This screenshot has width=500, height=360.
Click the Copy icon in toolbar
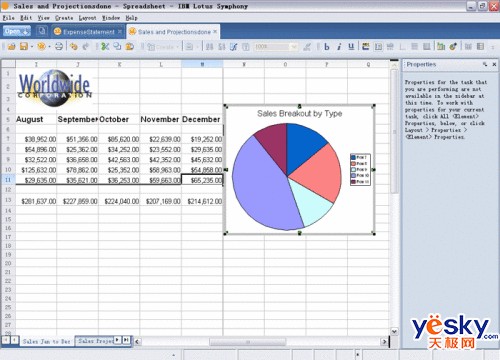117,47
